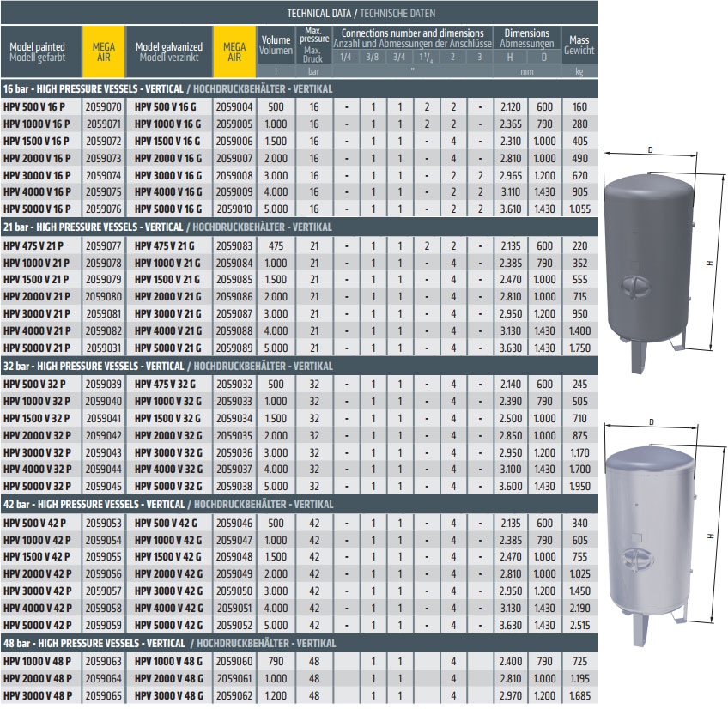Click height value '2.400'
Image resolution: width=728 pixels, height=709 pixels.
click(511, 661)
